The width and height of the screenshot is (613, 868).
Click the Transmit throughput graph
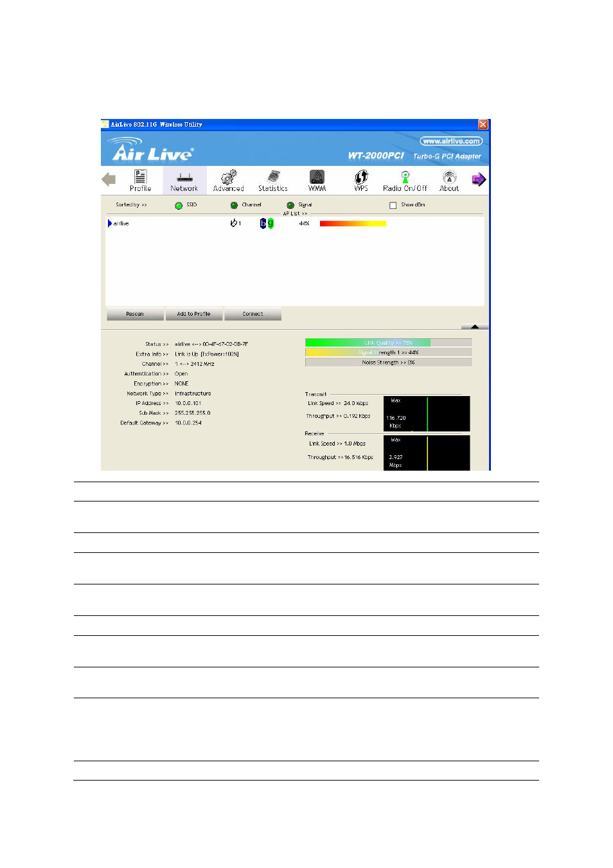tap(427, 413)
